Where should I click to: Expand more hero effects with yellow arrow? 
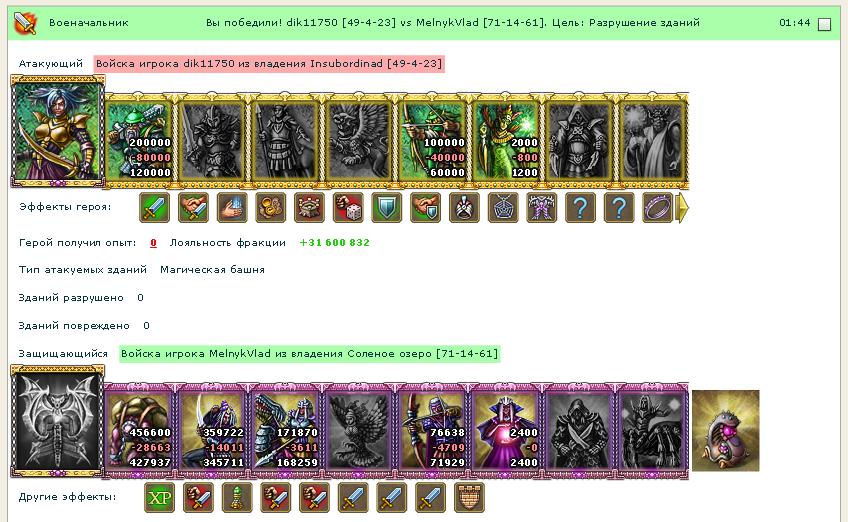pyautogui.click(x=683, y=208)
